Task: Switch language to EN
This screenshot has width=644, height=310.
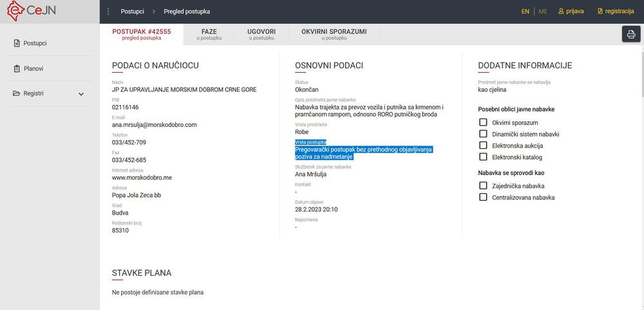Action: click(x=526, y=12)
